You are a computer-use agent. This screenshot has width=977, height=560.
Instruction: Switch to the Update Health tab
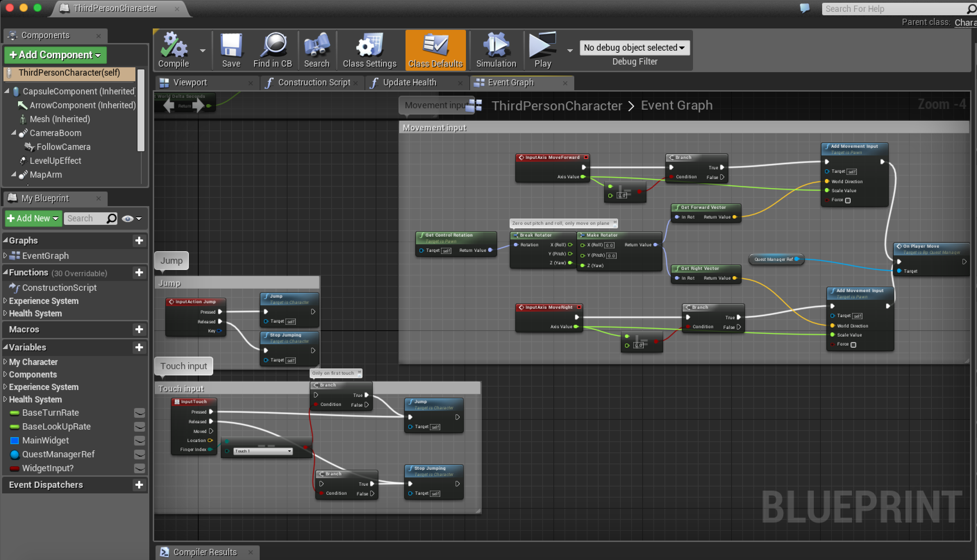pyautogui.click(x=409, y=82)
